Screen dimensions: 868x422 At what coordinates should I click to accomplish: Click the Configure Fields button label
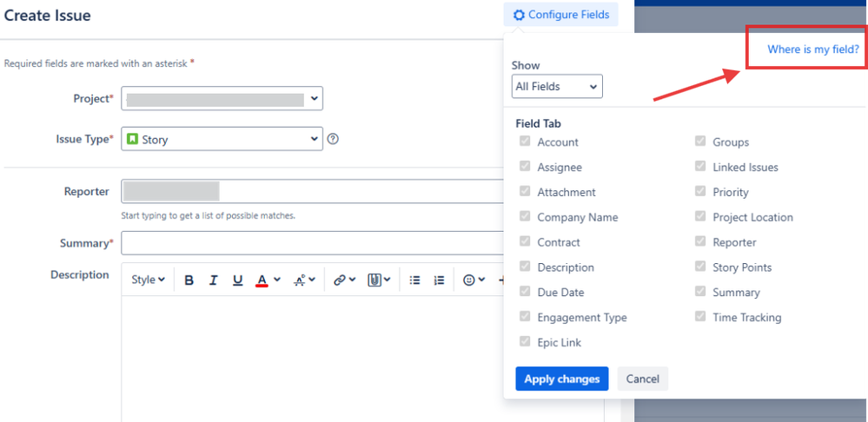pos(568,15)
